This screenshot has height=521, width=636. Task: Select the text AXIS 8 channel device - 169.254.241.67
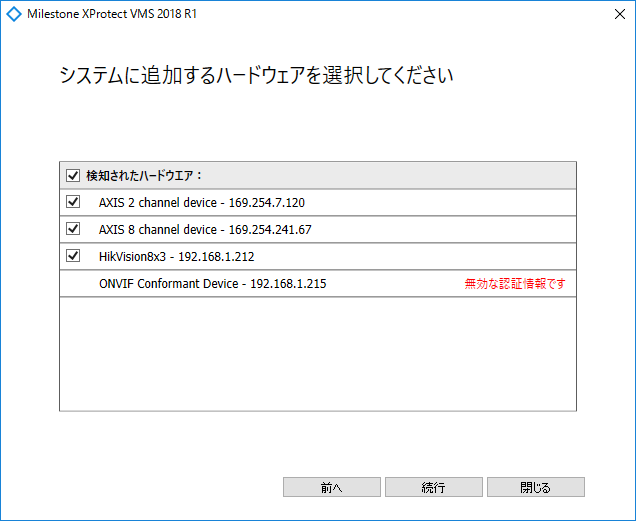(205, 229)
